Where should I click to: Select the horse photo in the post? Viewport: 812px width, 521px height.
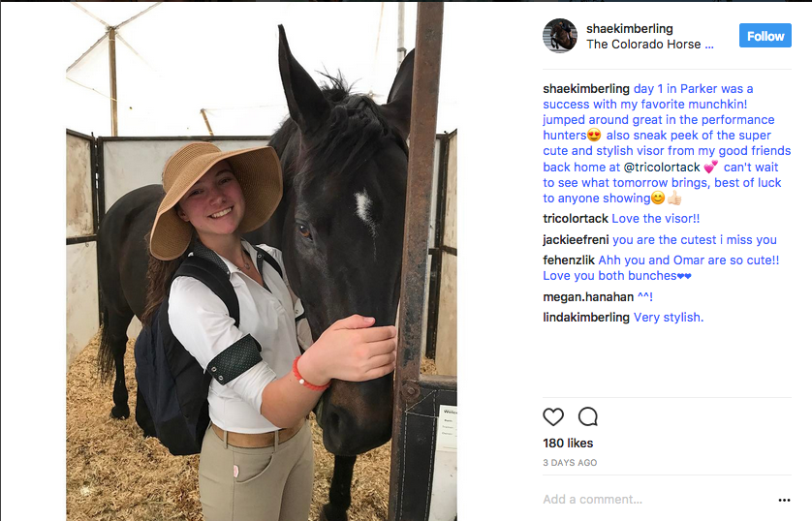(x=262, y=261)
